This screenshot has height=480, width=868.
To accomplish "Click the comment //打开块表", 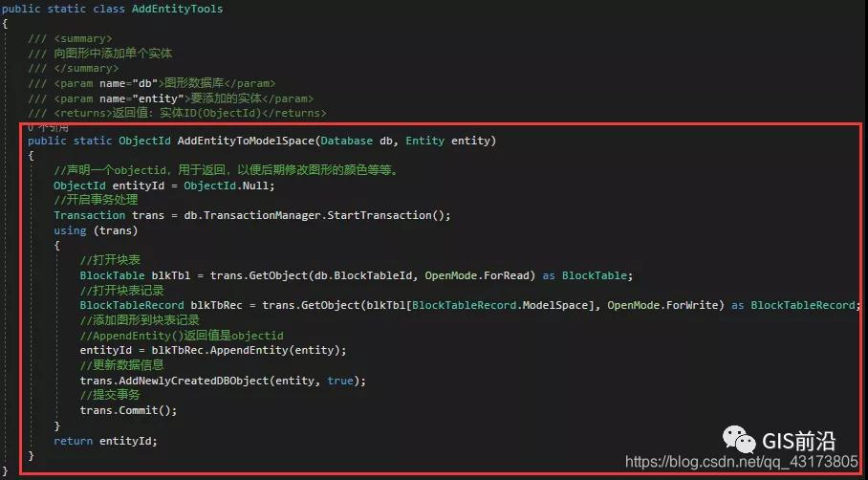I will tap(110, 260).
